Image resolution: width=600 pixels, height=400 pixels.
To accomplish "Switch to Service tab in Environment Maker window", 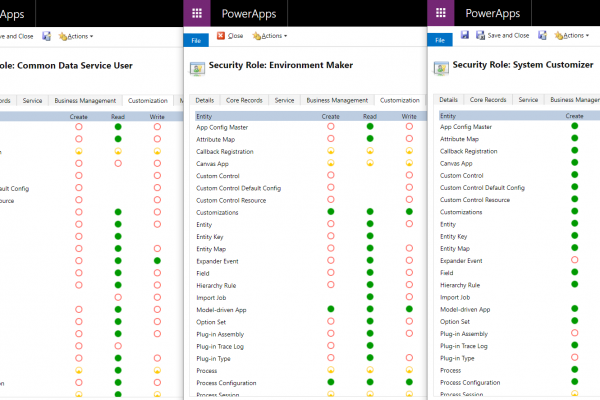I will (284, 100).
